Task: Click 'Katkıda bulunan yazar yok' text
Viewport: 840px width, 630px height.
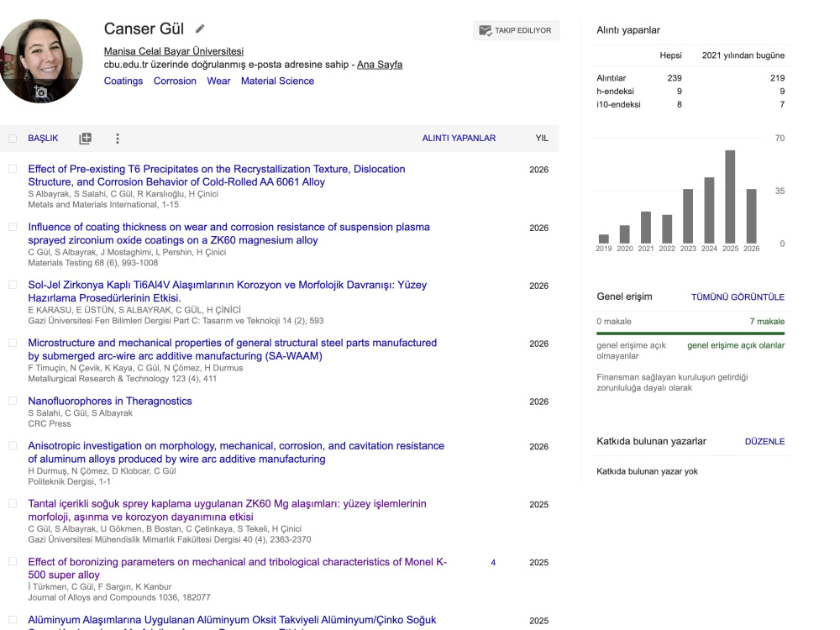Action: pos(647,471)
